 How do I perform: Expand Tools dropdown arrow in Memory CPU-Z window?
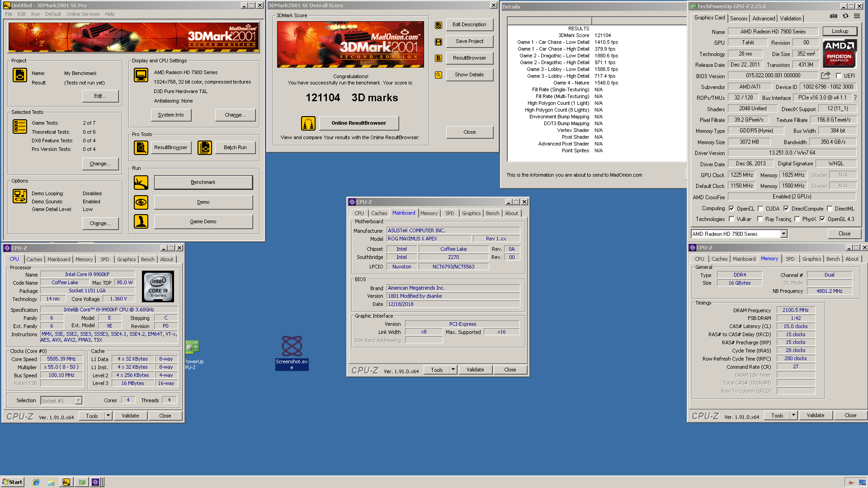click(793, 415)
